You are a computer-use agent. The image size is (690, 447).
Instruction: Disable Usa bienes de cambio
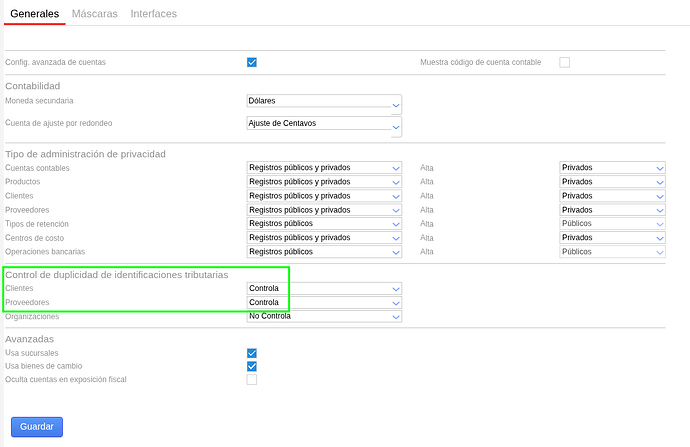click(252, 366)
